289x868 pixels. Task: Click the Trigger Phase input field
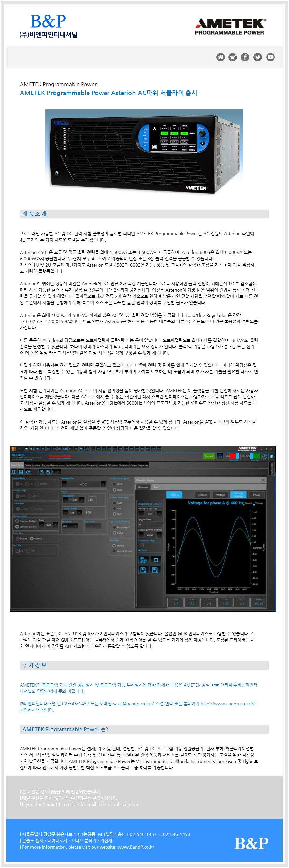tap(150, 524)
